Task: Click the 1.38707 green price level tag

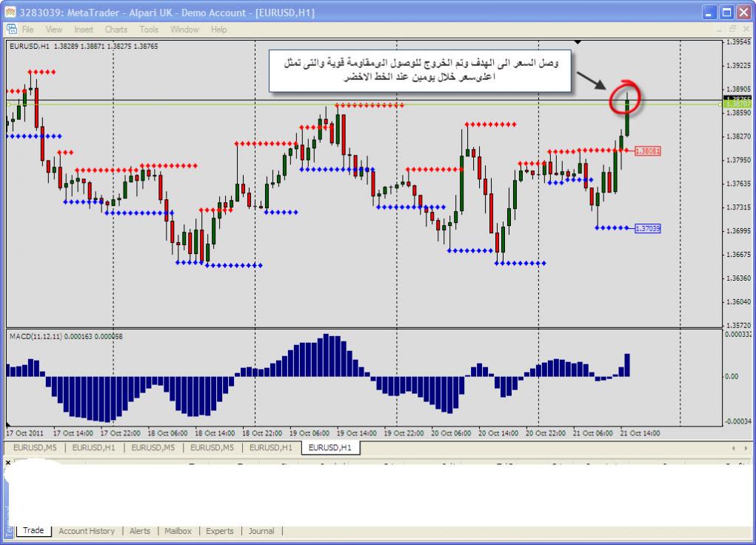Action: coord(738,103)
